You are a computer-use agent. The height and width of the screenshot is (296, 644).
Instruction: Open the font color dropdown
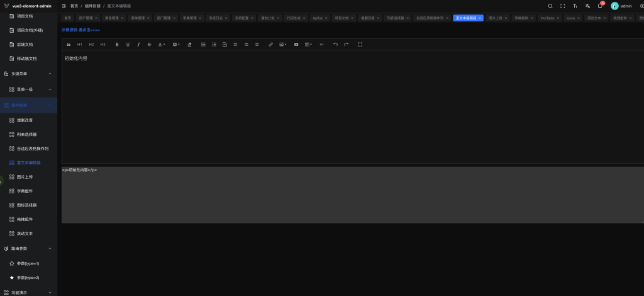tap(162, 44)
